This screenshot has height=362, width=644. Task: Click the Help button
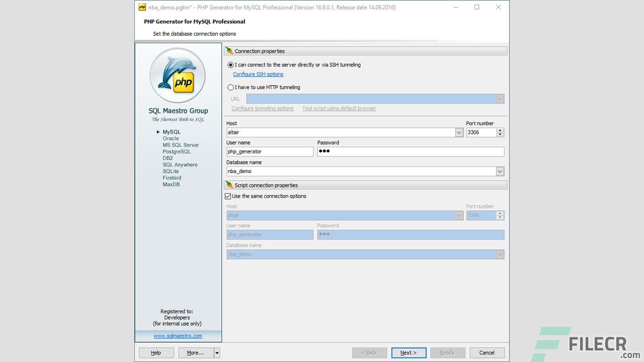[156, 352]
